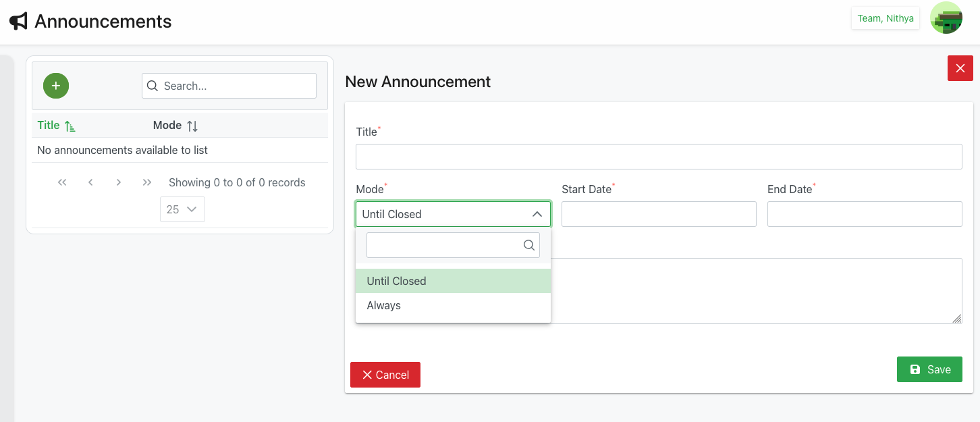Jump to the last page of records

click(147, 182)
